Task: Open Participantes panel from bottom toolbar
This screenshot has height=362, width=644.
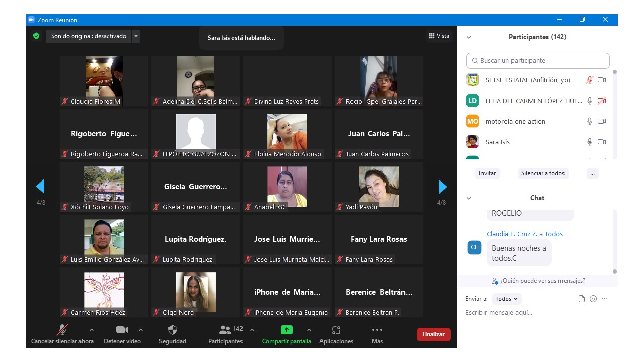Action: (x=225, y=334)
